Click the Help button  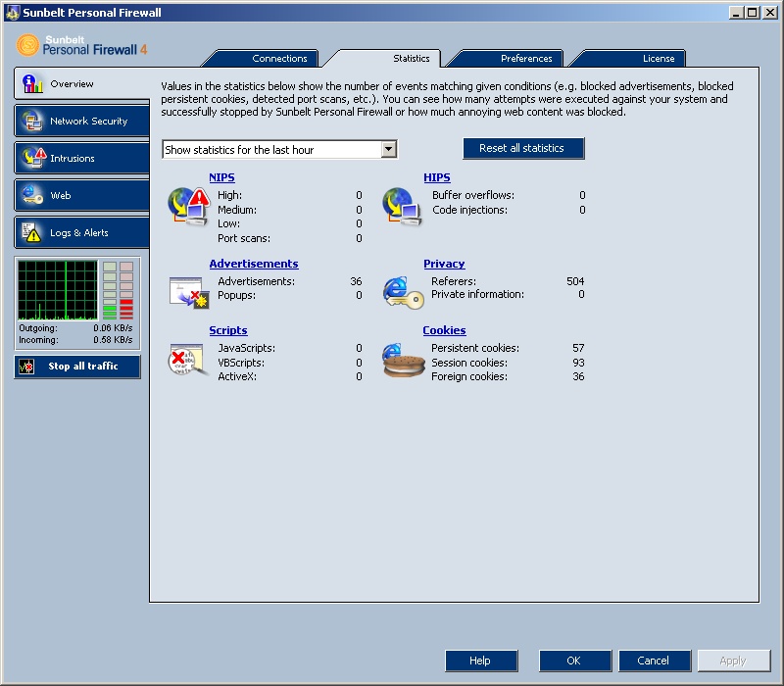pyautogui.click(x=480, y=661)
